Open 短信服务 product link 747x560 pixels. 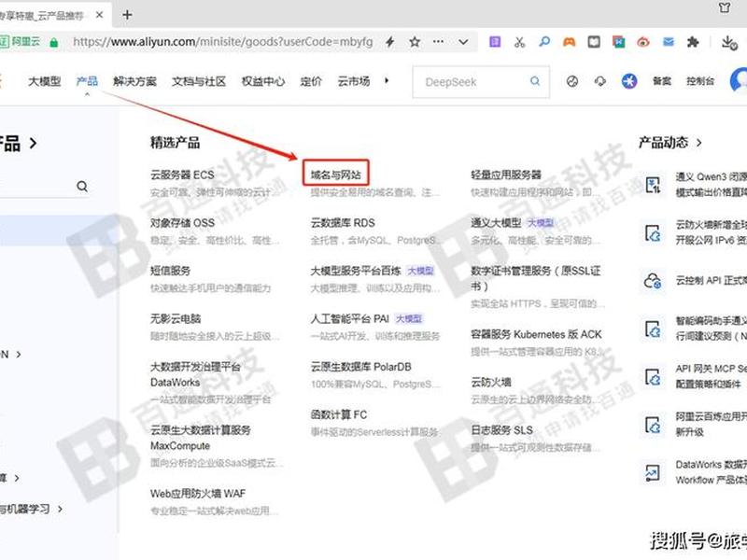171,271
